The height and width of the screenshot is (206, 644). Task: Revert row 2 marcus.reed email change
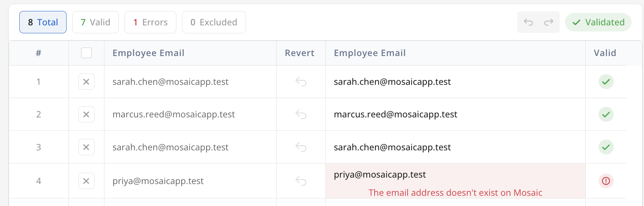pyautogui.click(x=301, y=114)
